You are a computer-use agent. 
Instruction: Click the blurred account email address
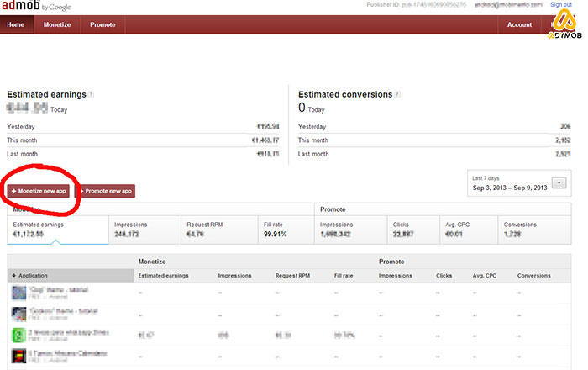point(508,4)
